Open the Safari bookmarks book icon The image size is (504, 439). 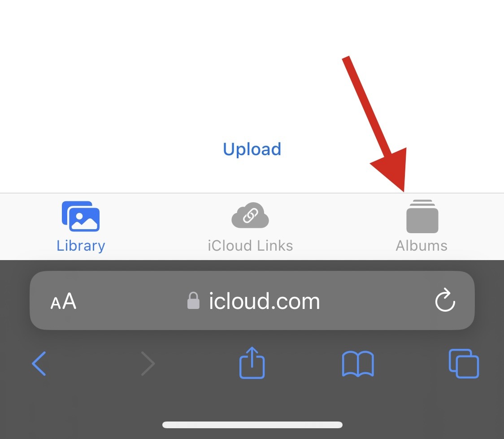pyautogui.click(x=358, y=364)
